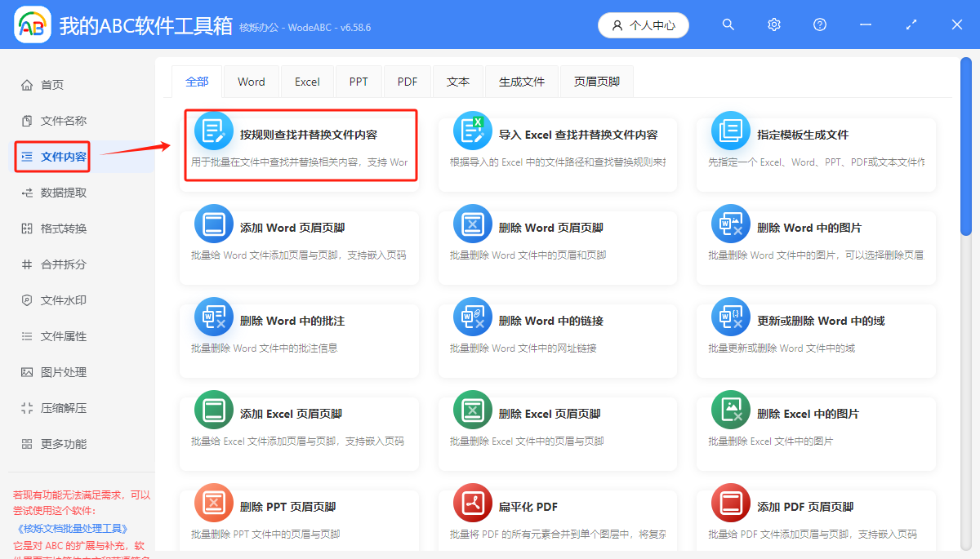Open the 指定模板生成文件 tool icon
The image size is (980, 559).
pos(730,131)
